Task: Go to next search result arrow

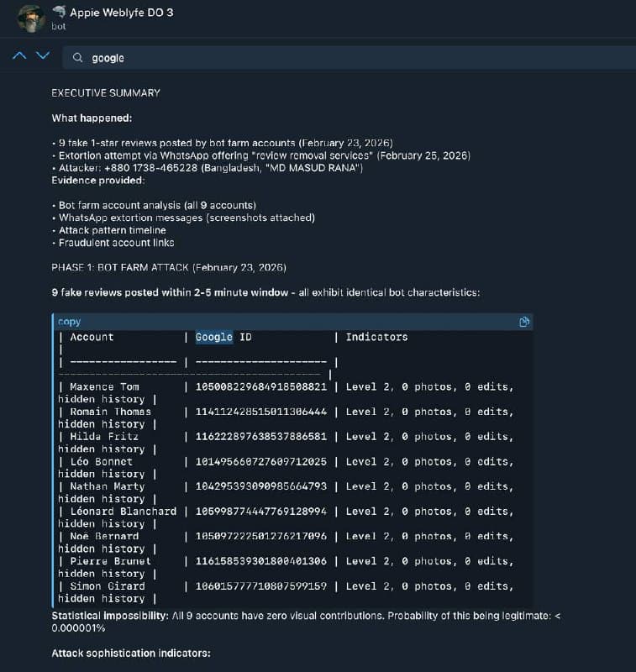Action: click(x=43, y=55)
